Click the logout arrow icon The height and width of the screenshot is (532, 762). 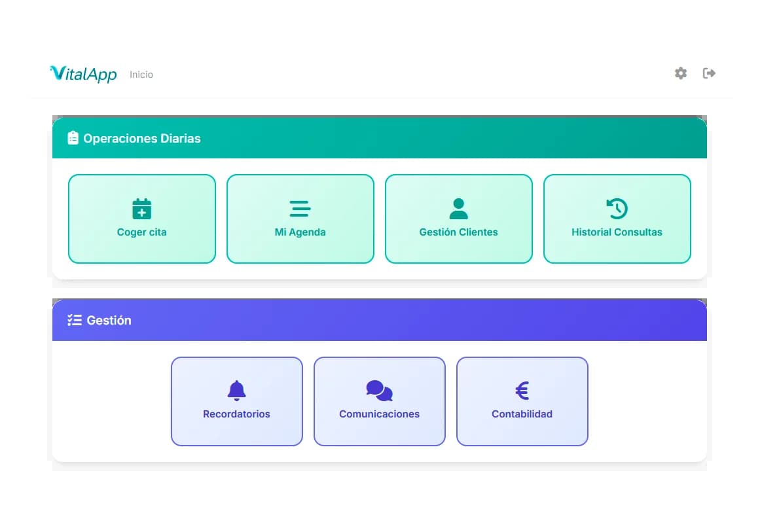tap(709, 73)
